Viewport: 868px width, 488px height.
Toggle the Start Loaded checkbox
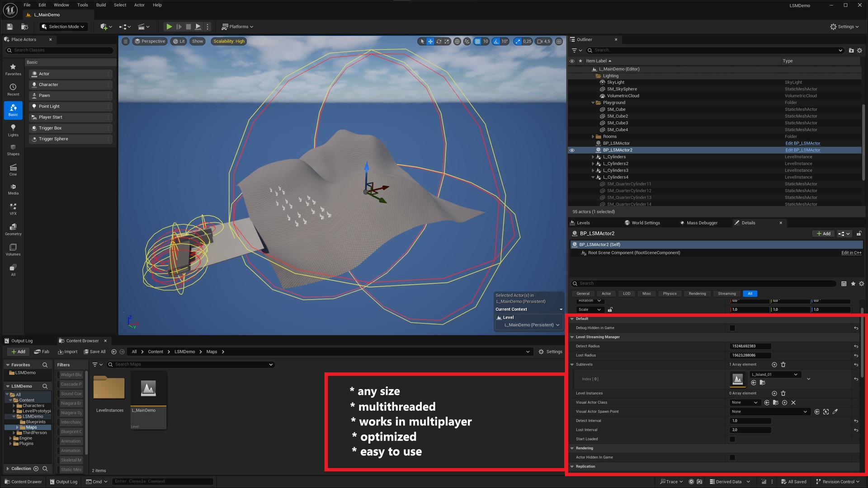pos(732,439)
